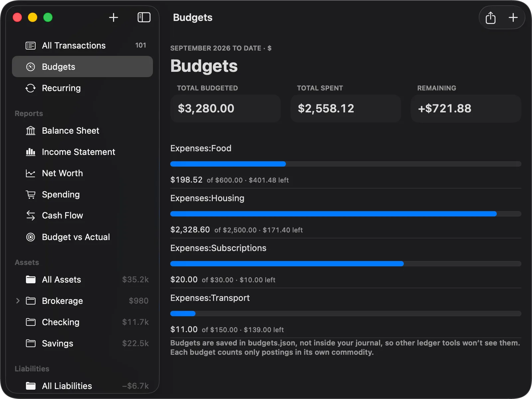Click the Checking folder icon
Screen dimensions: 532x399
pyautogui.click(x=31, y=322)
